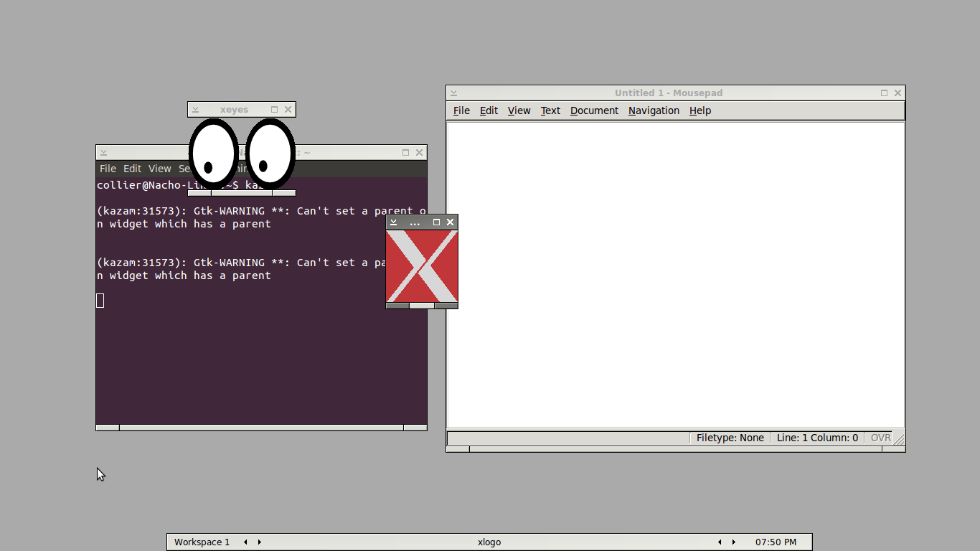The width and height of the screenshot is (980, 551).
Task: Switch to next workspace using right arrow
Action: 260,542
